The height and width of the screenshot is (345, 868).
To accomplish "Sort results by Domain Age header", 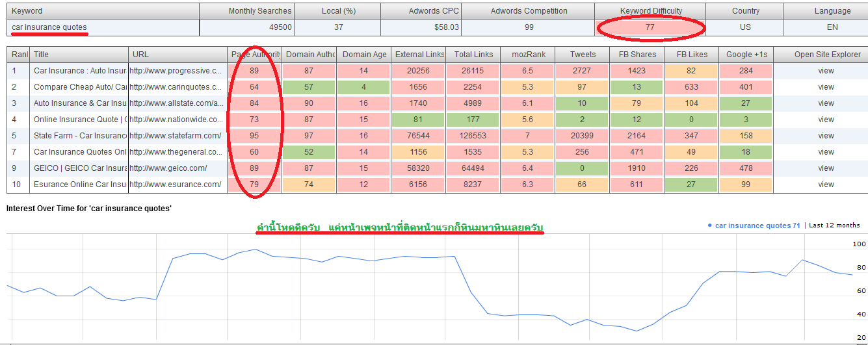I will (364, 55).
